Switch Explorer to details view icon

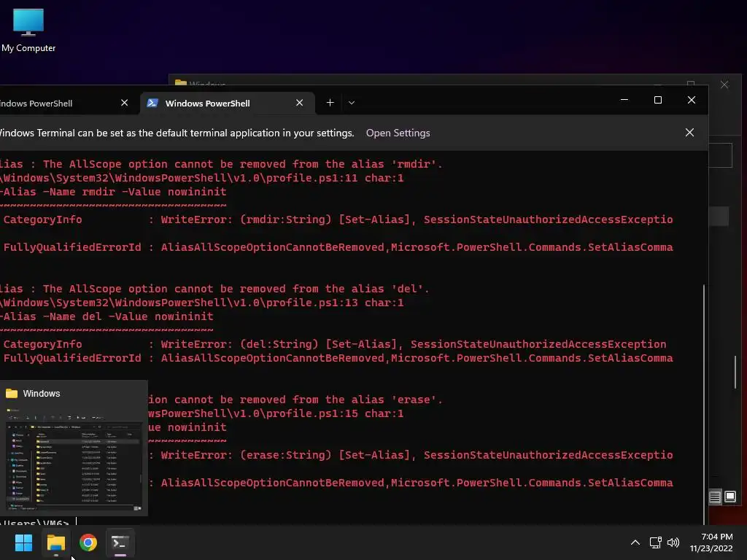tap(715, 497)
